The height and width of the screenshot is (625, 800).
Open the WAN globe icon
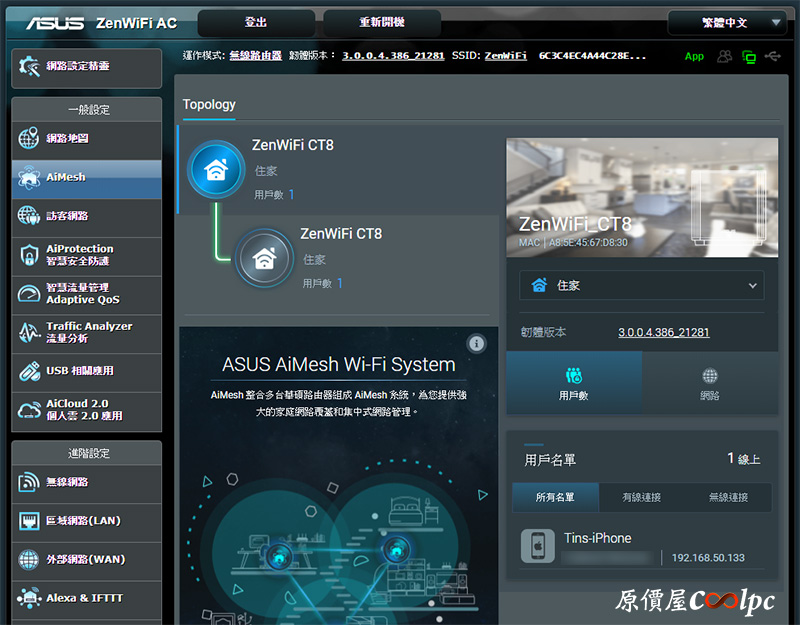[29, 560]
